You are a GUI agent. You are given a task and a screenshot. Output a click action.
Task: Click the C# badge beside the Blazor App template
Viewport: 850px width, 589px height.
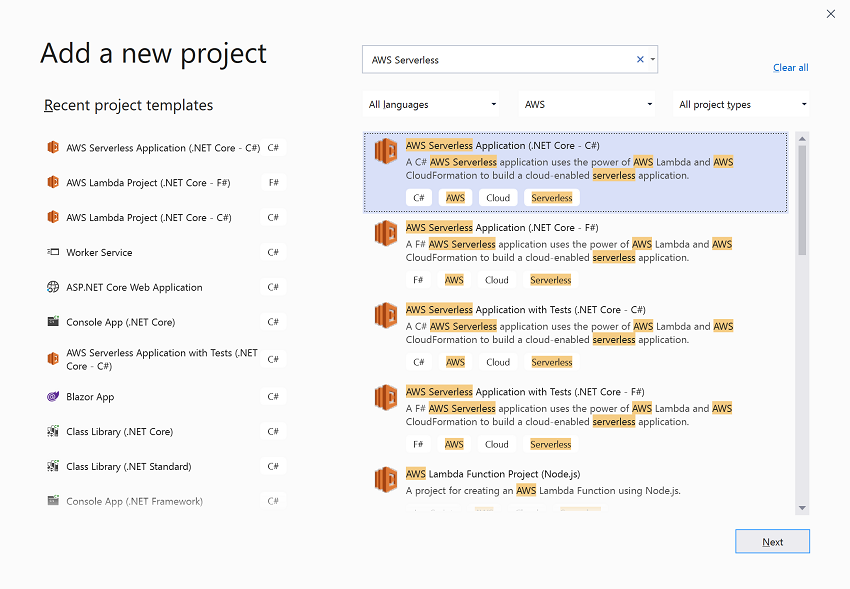[273, 397]
